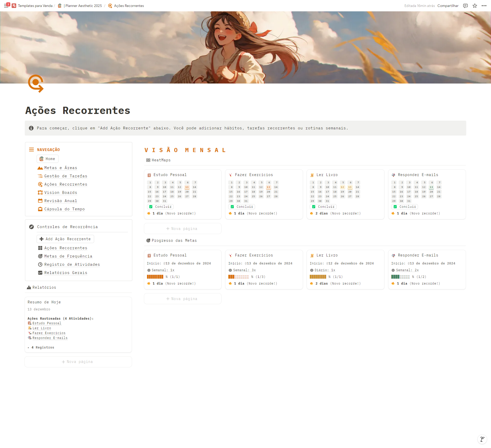491x448 pixels.
Task: Add Nova página under Resumo de Hoje
Action: click(x=78, y=362)
